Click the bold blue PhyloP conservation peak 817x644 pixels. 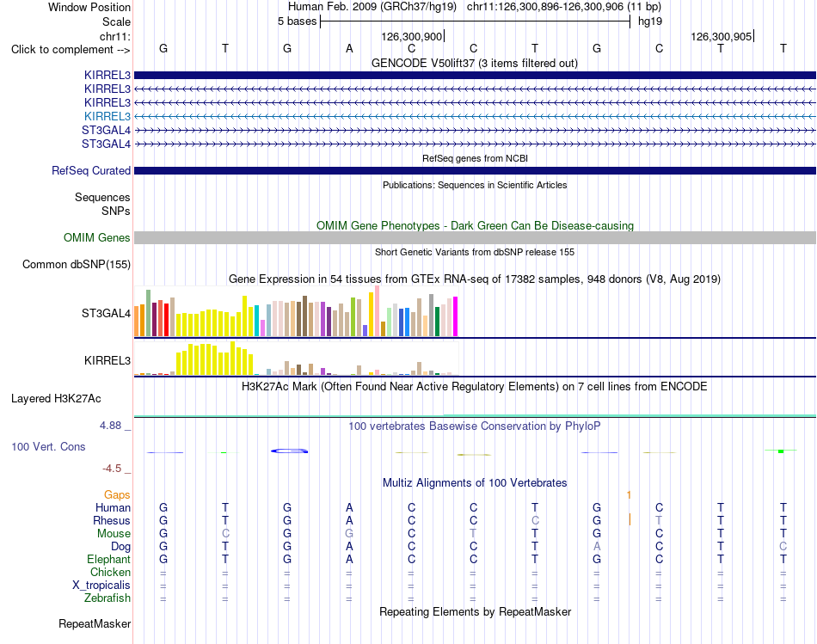[x=290, y=451]
